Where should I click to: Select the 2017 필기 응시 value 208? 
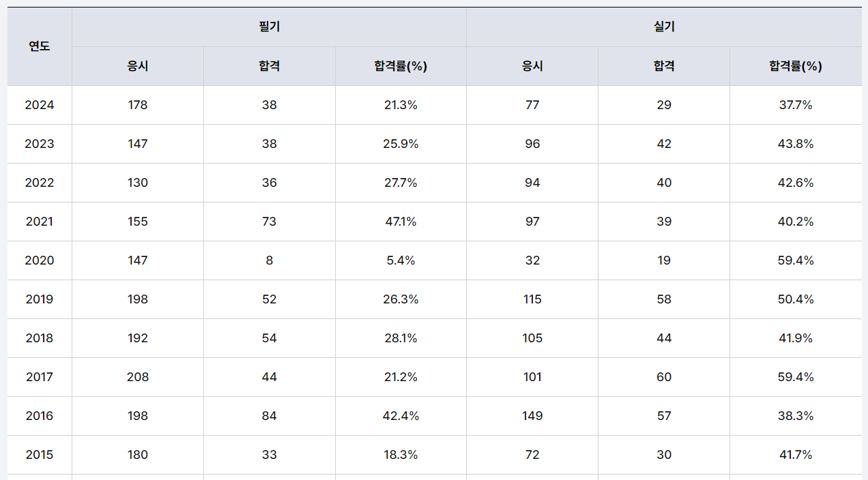138,377
